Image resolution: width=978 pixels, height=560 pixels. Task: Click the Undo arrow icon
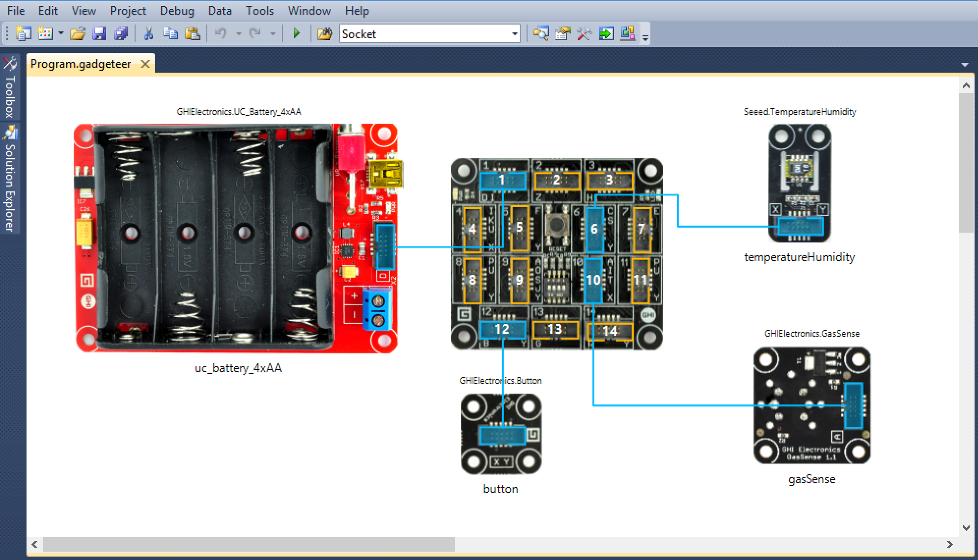point(221,33)
